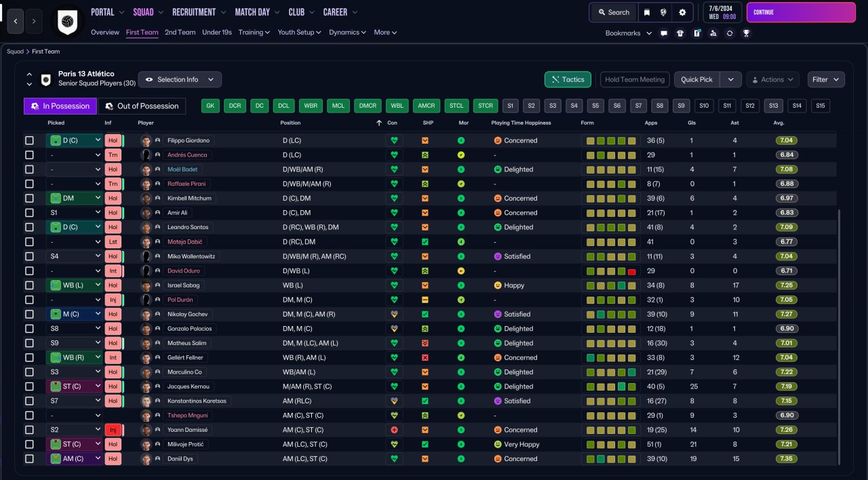
Task: Click the sharpness icon for Pol Durán
Action: pos(425,300)
